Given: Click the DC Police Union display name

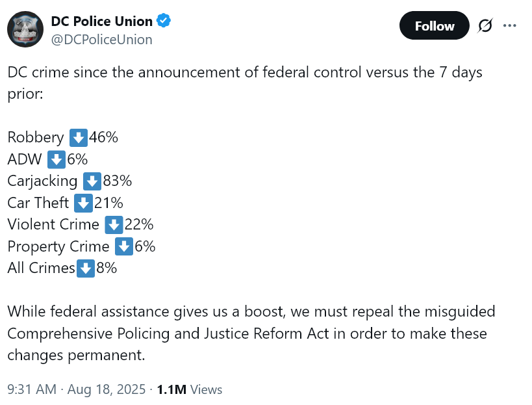Looking at the screenshot, I should coord(101,21).
